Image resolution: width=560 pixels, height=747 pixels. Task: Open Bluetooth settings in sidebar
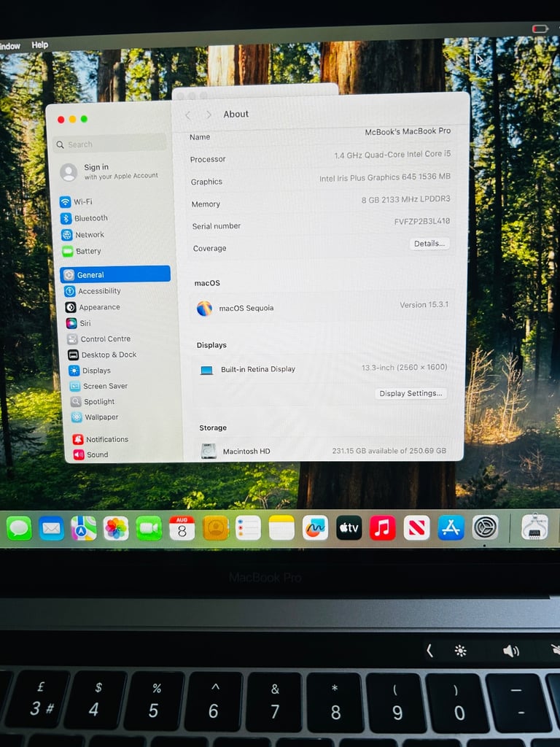tap(85, 218)
